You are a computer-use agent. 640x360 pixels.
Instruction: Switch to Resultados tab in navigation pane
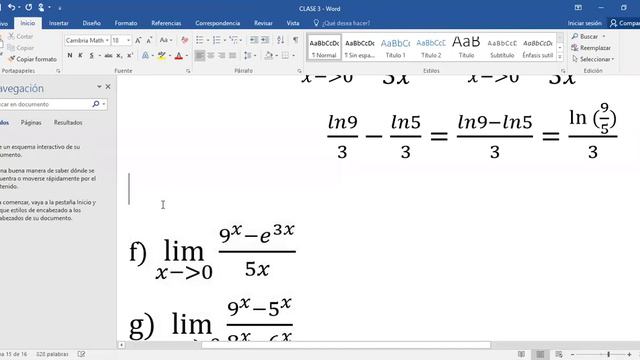[68, 122]
